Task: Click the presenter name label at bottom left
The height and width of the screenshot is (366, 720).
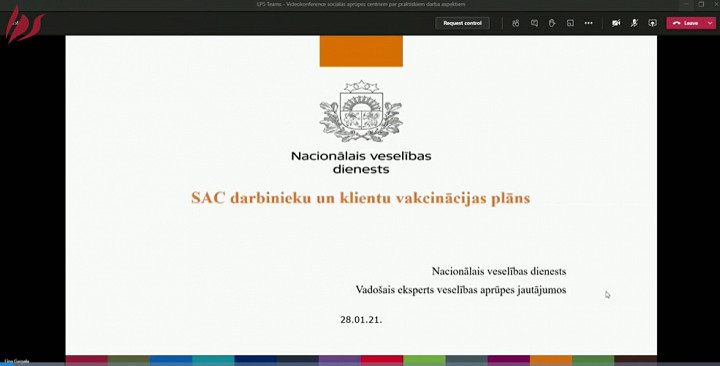Action: [16, 361]
